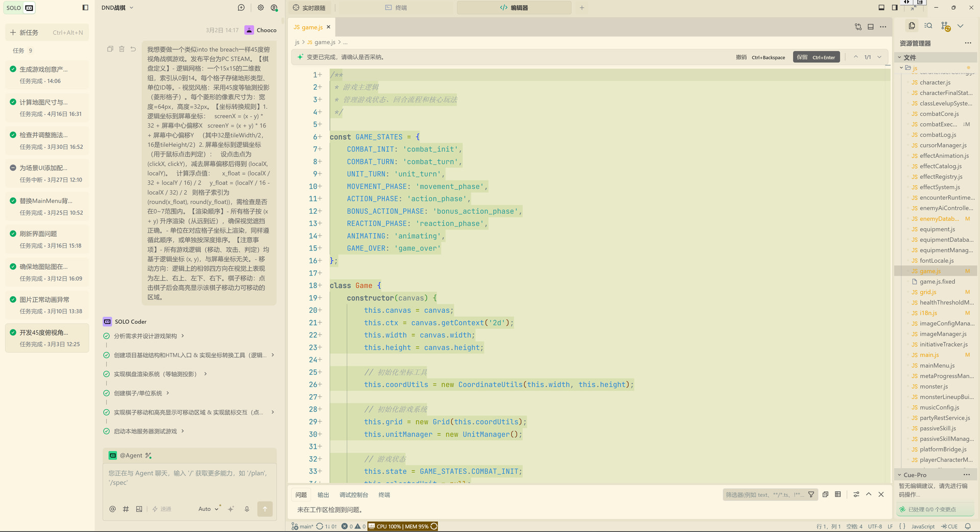Attach an image to the chat input
Viewport: 980px width, 532px height.
[139, 509]
